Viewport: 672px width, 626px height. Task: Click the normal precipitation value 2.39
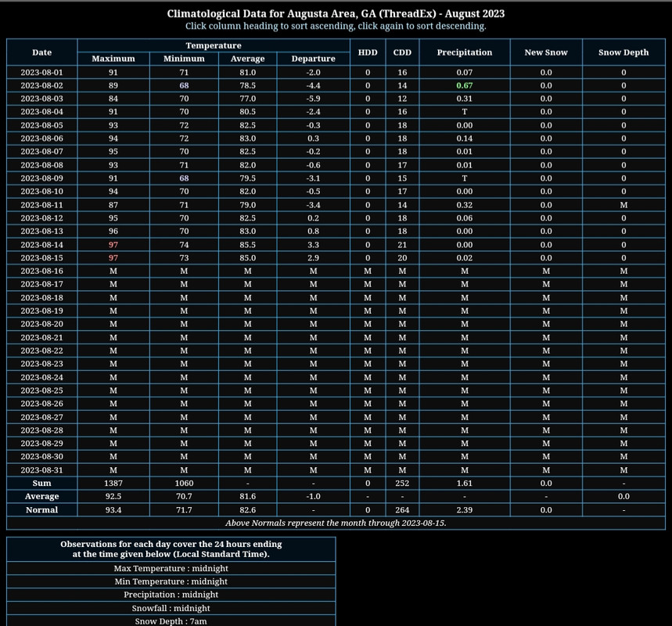coord(465,510)
